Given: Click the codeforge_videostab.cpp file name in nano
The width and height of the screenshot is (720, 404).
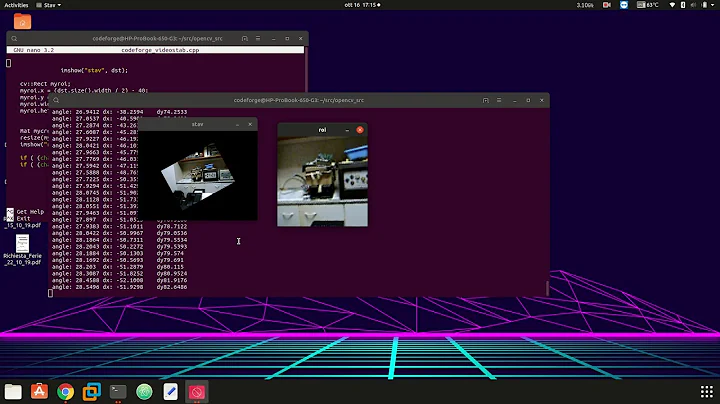Looking at the screenshot, I should tap(160, 50).
